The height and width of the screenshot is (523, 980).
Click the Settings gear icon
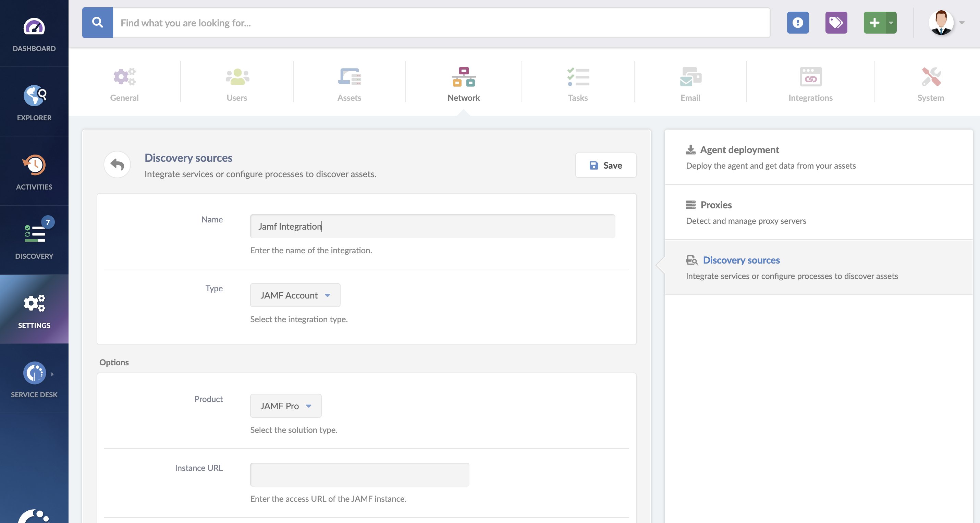tap(34, 303)
